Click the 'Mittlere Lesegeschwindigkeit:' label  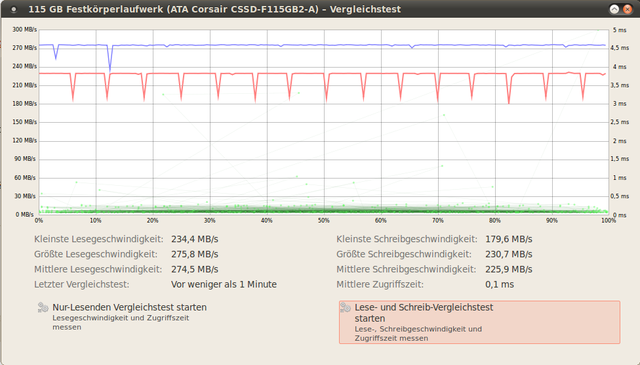click(x=98, y=269)
